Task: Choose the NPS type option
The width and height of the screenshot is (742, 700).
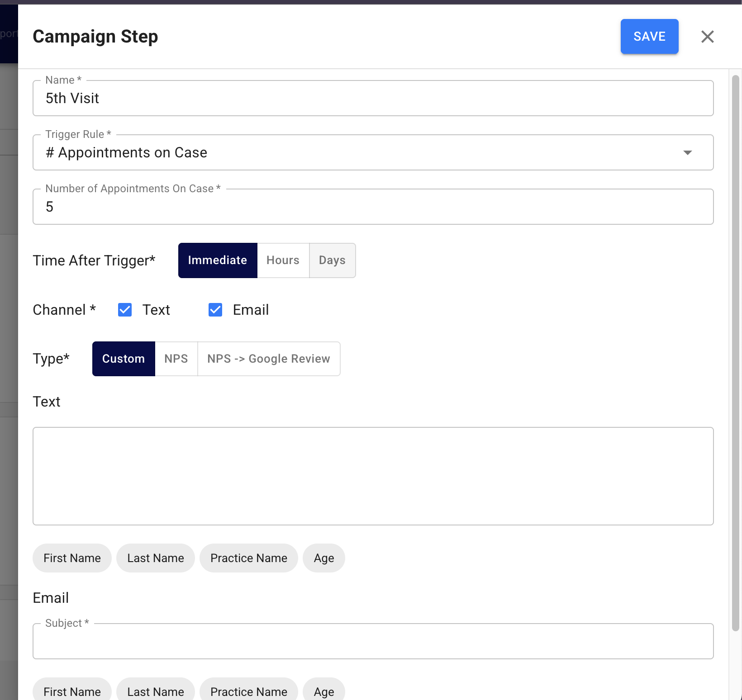Action: click(x=176, y=359)
